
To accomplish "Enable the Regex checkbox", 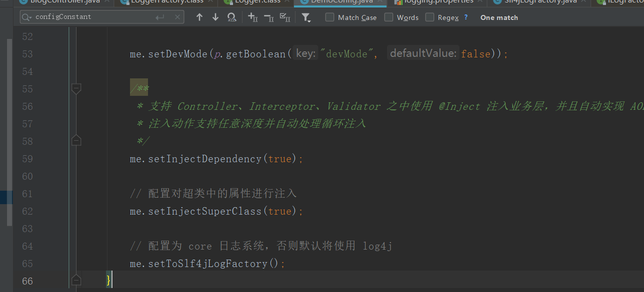I will pos(429,17).
